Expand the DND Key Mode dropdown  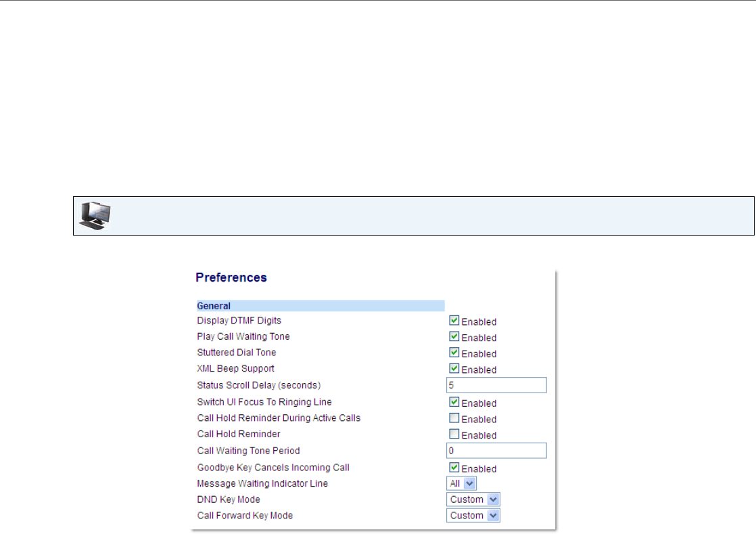click(473, 499)
